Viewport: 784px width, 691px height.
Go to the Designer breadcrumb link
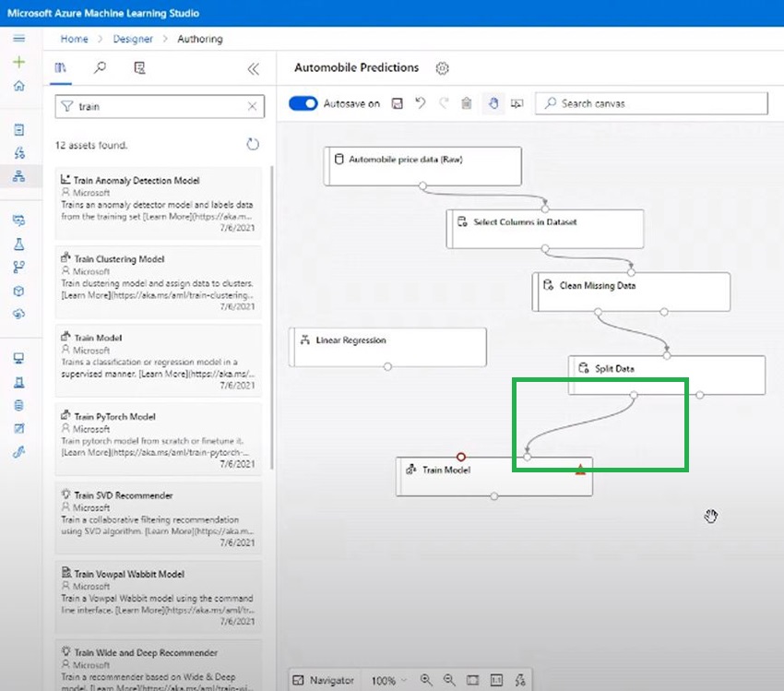[x=133, y=39]
